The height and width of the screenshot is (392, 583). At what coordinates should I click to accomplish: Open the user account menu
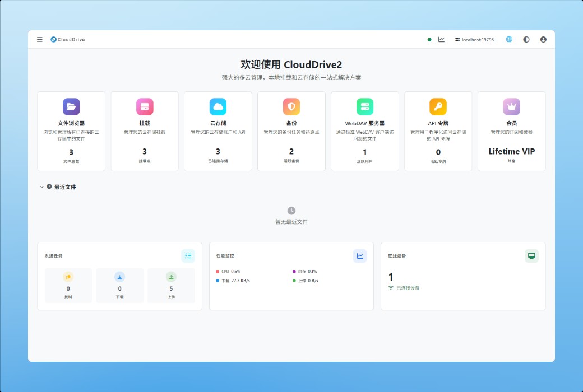pyautogui.click(x=543, y=39)
